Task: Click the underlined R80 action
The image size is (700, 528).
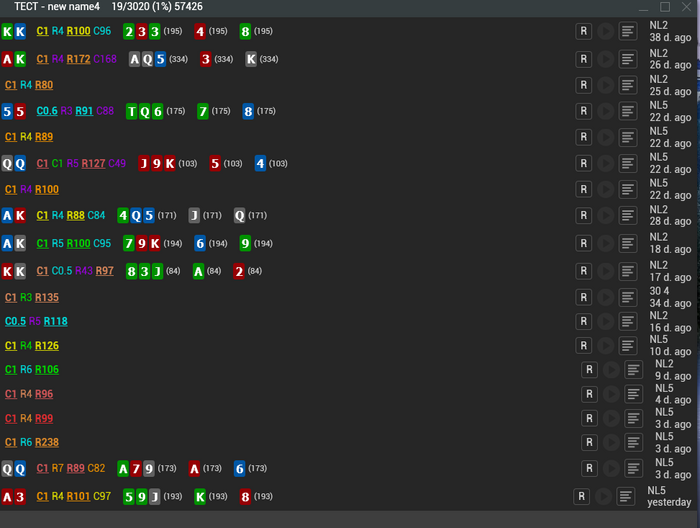Action: pos(44,85)
